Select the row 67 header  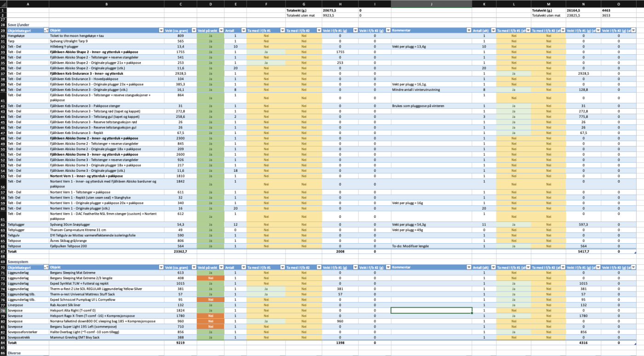click(3, 251)
